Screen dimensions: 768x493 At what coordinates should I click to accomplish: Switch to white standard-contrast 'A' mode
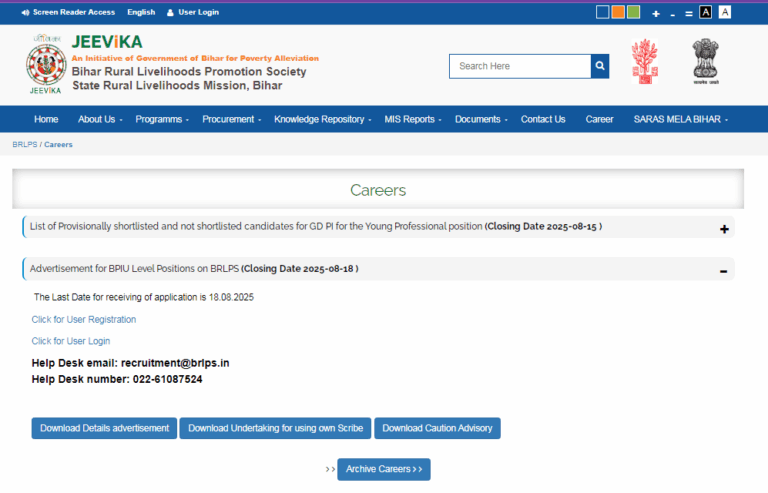725,12
